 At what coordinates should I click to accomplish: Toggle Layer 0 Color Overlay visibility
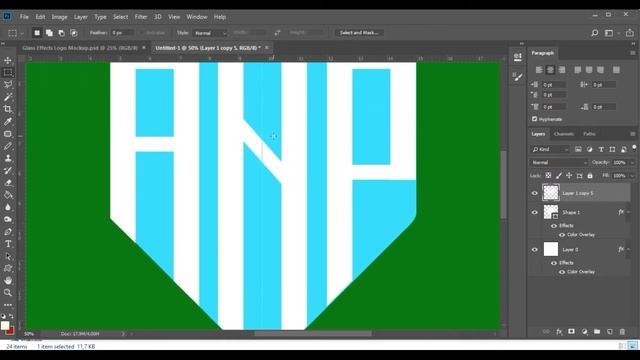(562, 272)
